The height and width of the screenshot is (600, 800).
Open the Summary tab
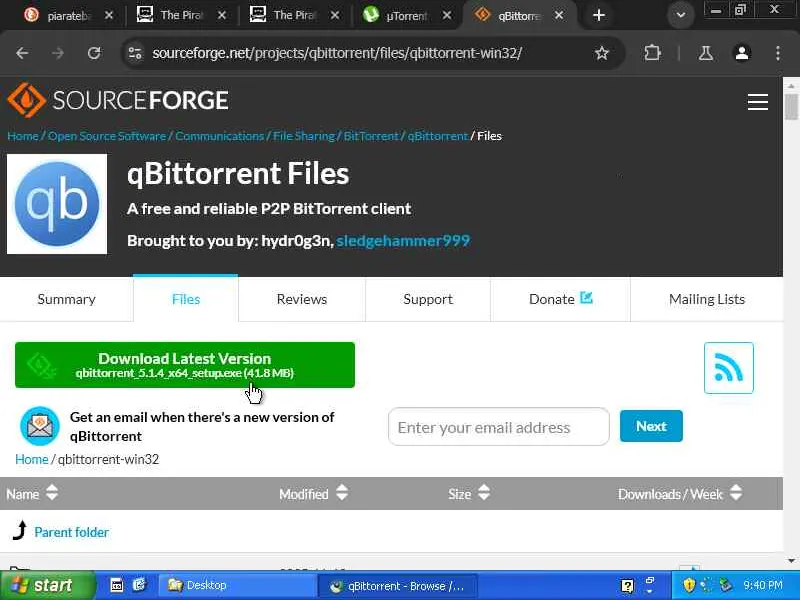click(x=66, y=299)
